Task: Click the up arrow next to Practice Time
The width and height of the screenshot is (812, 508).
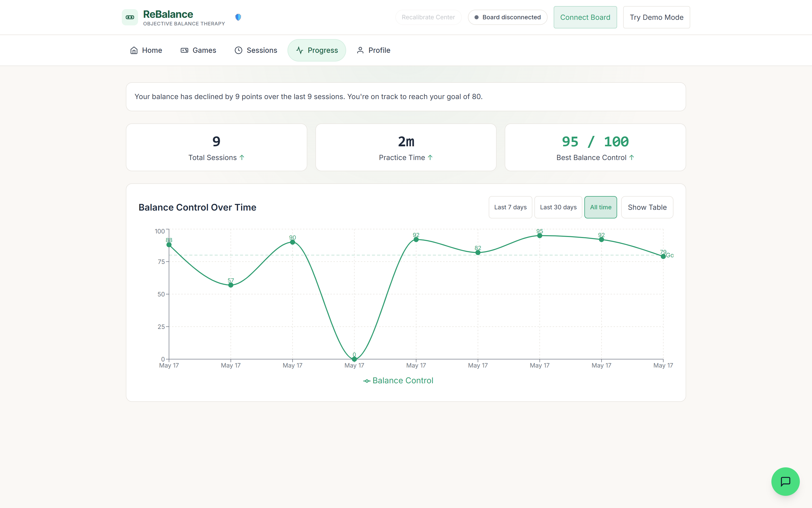Action: click(430, 157)
